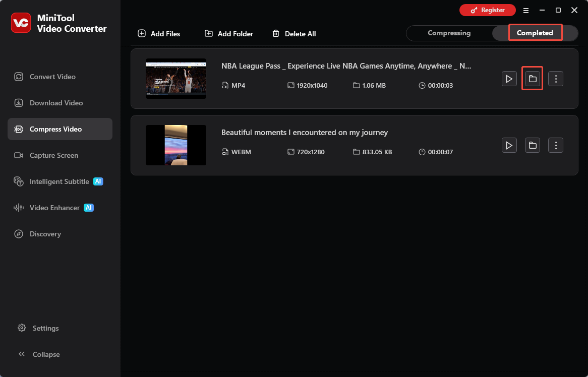
Task: Click the Beautiful moments video thumbnail
Action: pos(176,145)
